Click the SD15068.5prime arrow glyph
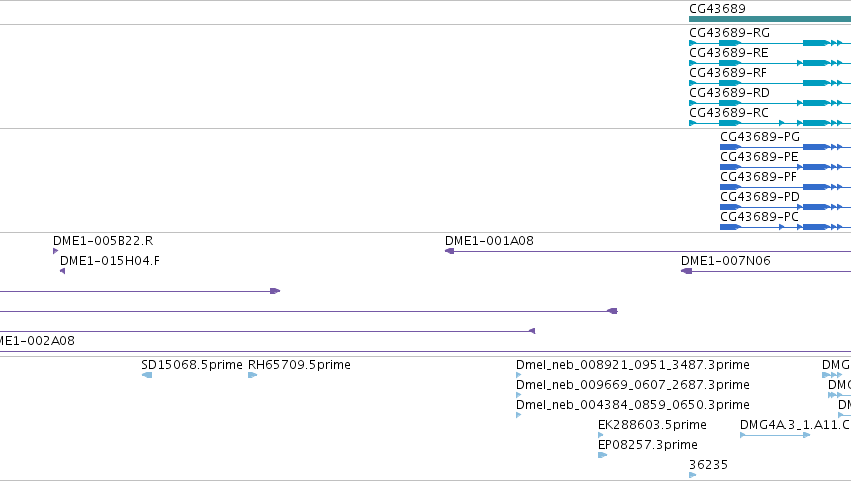Image resolution: width=851 pixels, height=481 pixels. point(147,375)
